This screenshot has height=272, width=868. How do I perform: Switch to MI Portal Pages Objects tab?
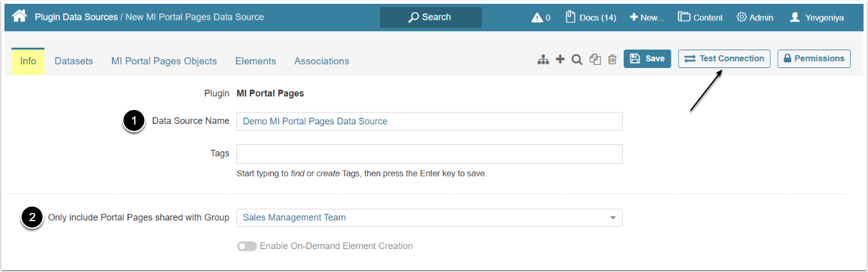164,61
